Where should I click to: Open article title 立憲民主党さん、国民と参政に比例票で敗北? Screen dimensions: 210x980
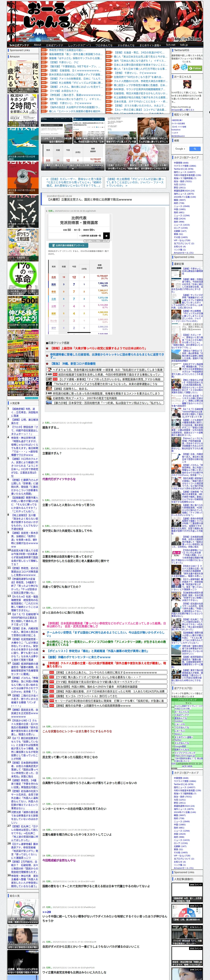(90, 199)
